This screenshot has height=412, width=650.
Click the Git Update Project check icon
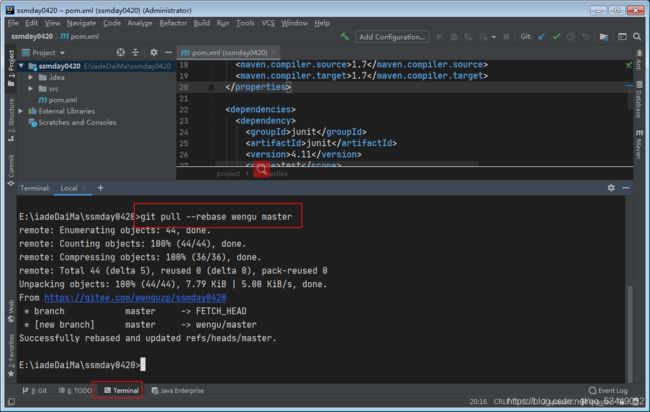pos(542,37)
